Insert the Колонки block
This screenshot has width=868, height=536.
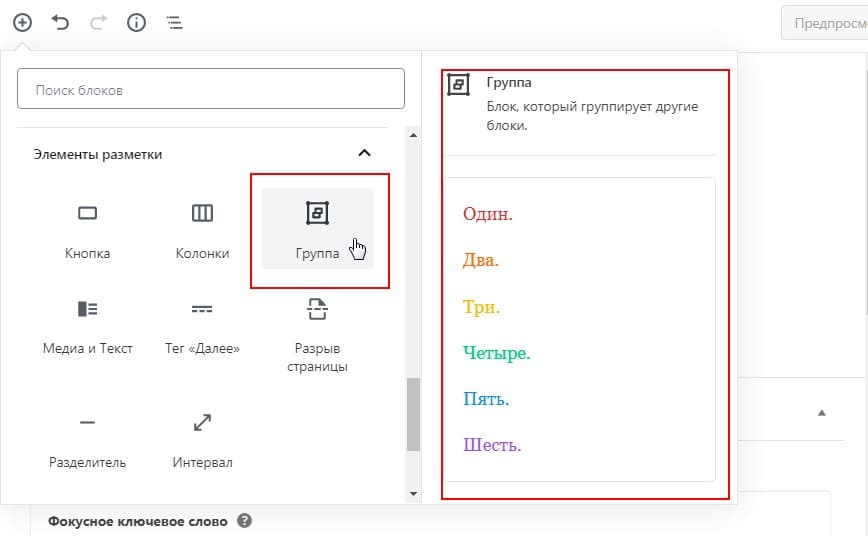[203, 229]
